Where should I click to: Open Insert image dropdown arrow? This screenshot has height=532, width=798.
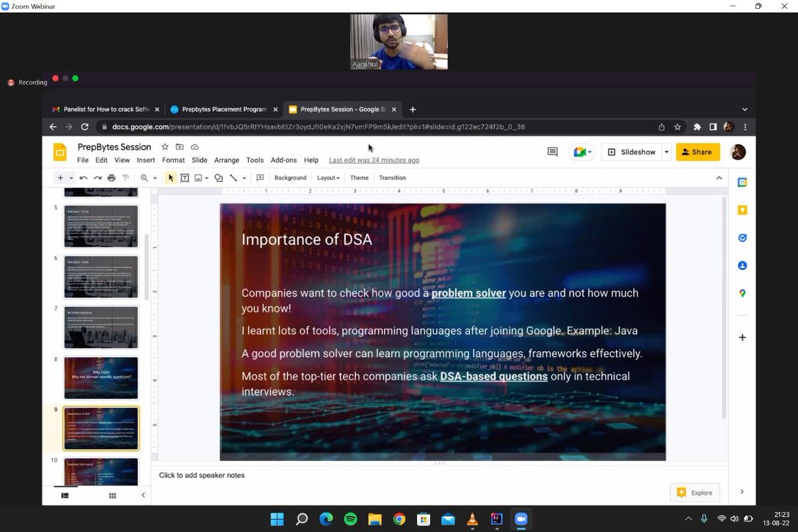[207, 178]
